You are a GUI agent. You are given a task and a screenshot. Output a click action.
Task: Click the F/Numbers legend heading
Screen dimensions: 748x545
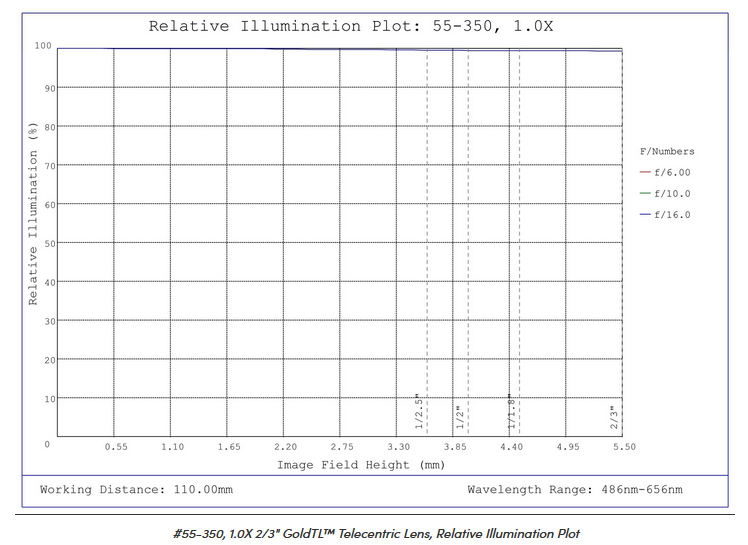point(666,151)
